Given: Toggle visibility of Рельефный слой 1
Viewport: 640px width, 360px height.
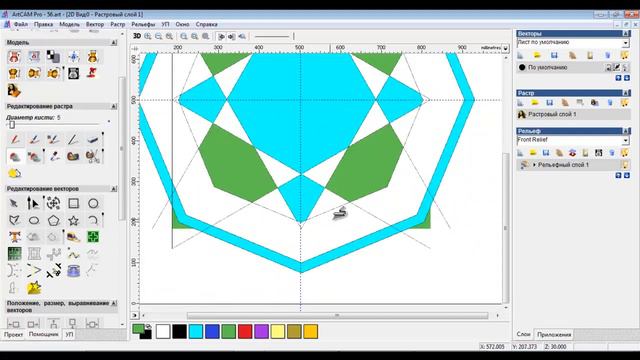Looking at the screenshot, I should coord(625,165).
